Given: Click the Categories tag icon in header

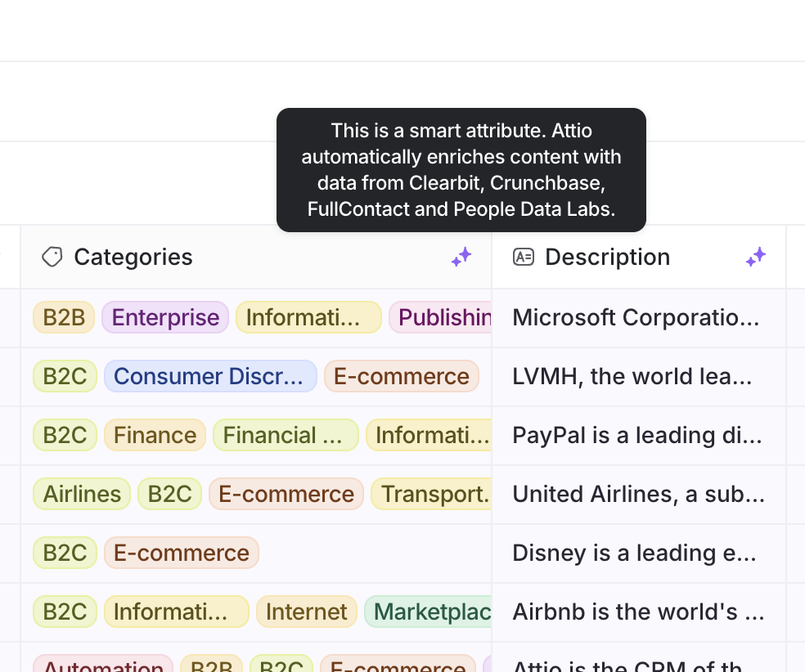Looking at the screenshot, I should (x=52, y=258).
